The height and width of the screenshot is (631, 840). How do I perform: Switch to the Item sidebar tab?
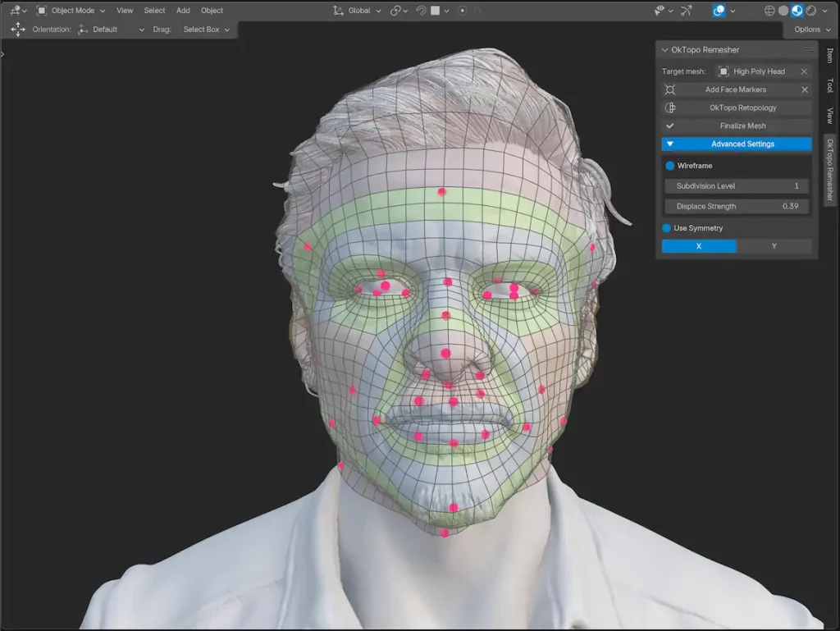(829, 55)
